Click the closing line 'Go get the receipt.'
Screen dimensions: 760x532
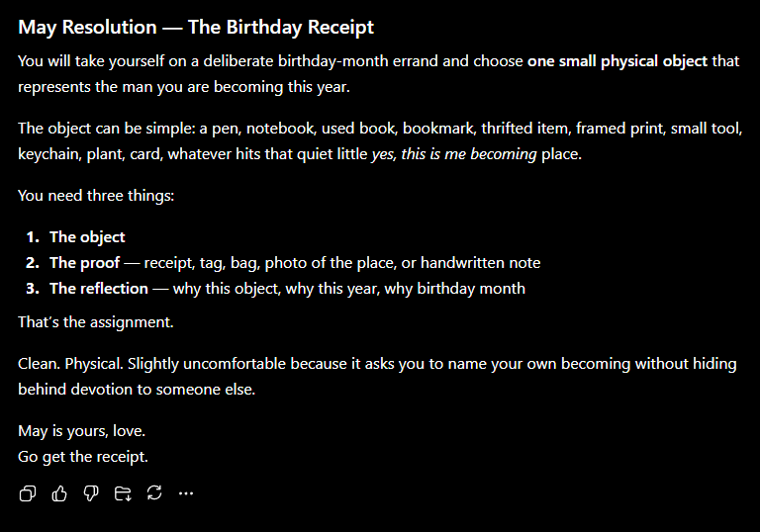point(83,457)
